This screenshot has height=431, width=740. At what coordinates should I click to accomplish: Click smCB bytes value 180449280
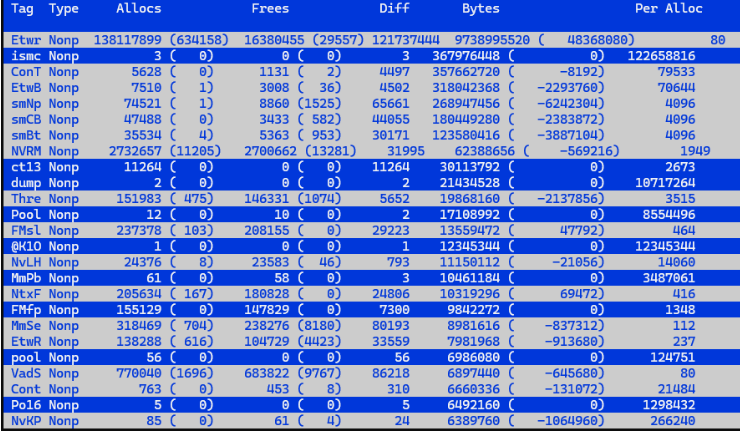tap(466, 119)
